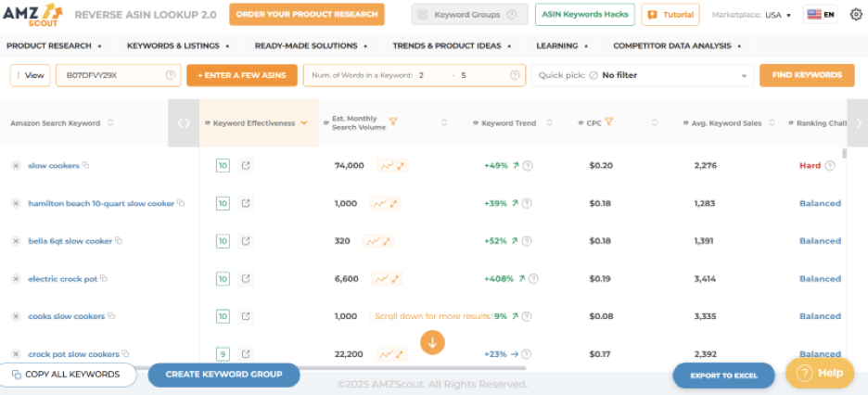The height and width of the screenshot is (395, 868).
Task: Sort by Amazon Search Keyword column
Action: click(x=110, y=122)
